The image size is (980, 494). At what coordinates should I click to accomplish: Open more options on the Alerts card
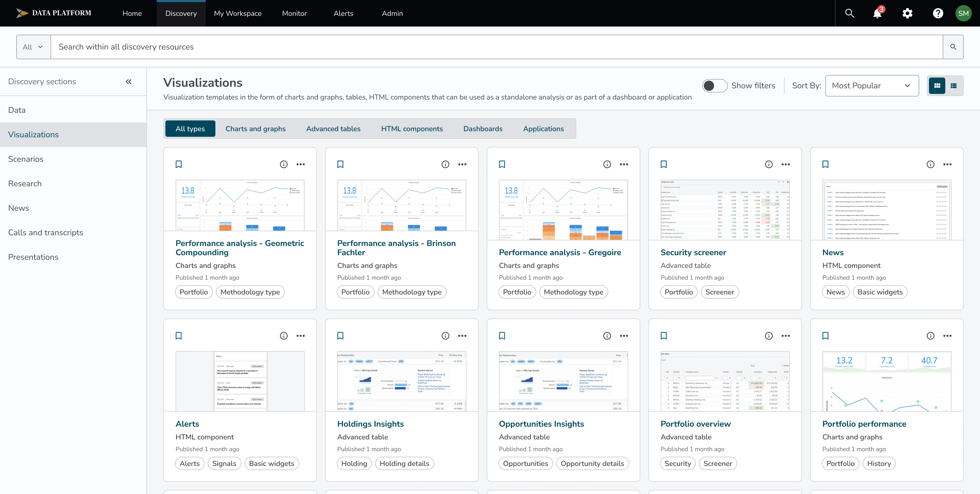300,336
